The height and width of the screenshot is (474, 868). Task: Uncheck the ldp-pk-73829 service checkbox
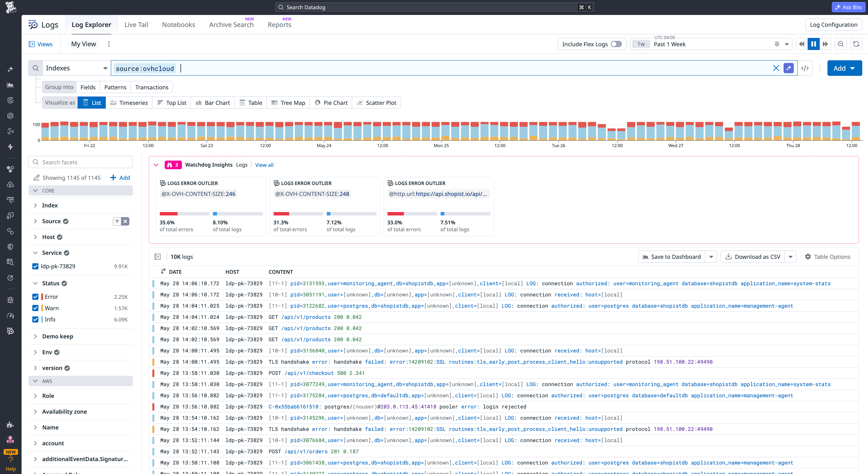(35, 266)
